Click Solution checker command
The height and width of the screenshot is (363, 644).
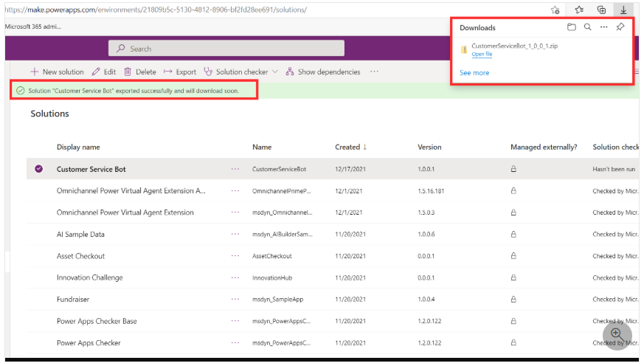coord(236,72)
